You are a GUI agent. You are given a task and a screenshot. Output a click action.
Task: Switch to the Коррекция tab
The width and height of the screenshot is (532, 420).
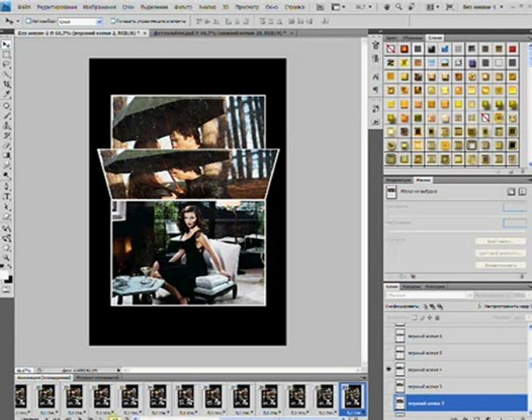[x=399, y=180]
